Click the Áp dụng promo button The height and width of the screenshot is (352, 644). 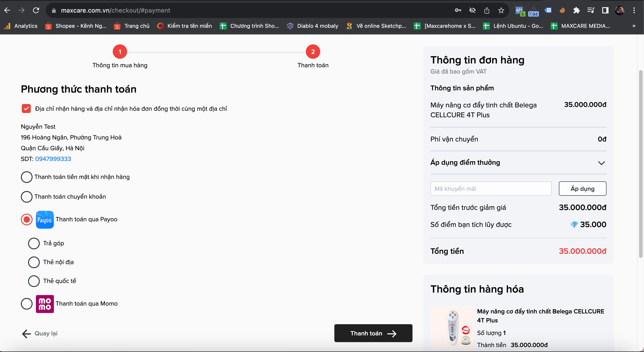point(582,189)
